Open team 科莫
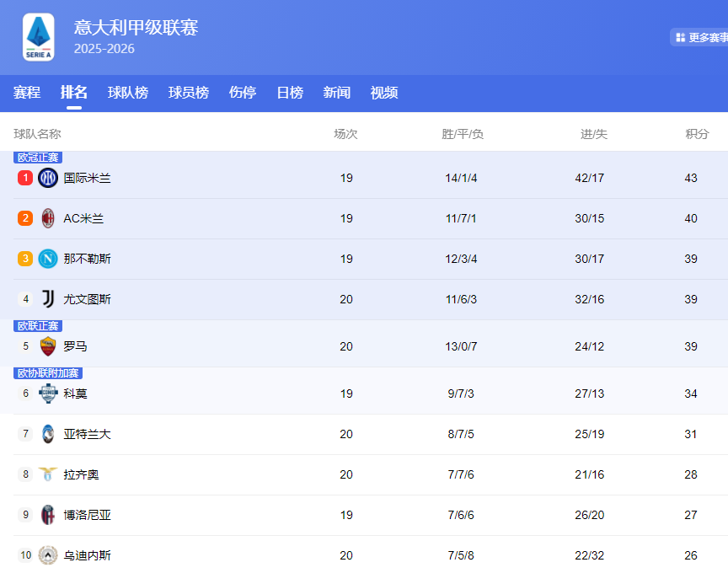The image size is (728, 573). 75,394
